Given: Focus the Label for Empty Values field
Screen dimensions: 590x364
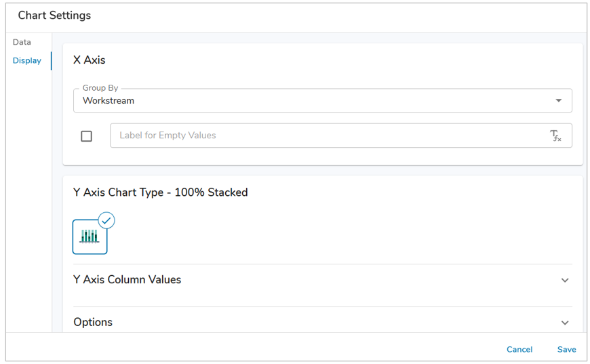Looking at the screenshot, I should coord(341,136).
